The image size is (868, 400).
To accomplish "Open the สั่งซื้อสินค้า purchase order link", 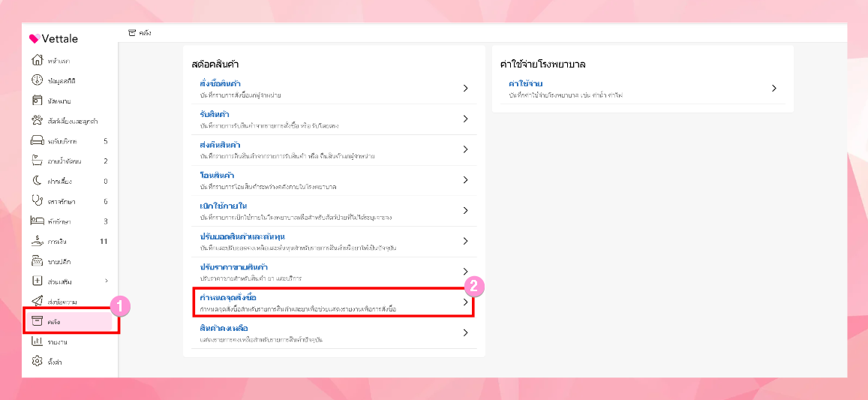I will pos(220,83).
